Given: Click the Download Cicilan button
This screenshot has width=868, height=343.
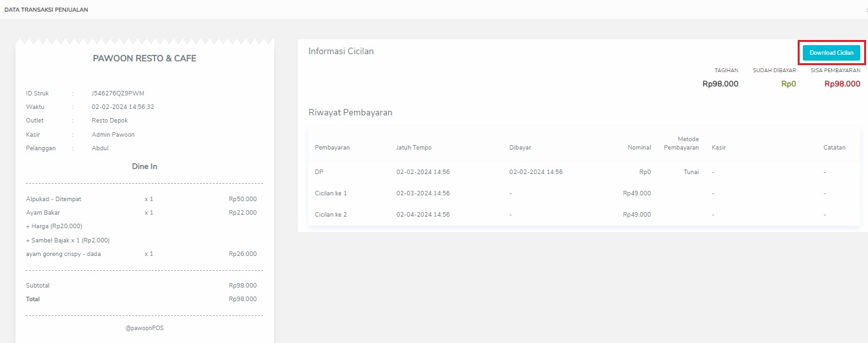Looking at the screenshot, I should 831,53.
